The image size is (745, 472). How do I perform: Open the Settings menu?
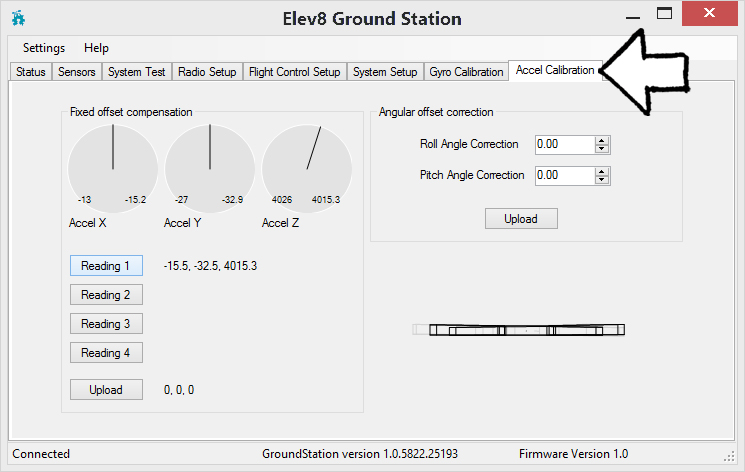tap(44, 48)
